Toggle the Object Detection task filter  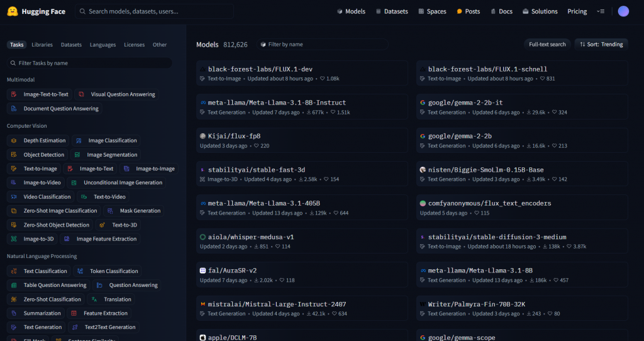[x=37, y=155]
